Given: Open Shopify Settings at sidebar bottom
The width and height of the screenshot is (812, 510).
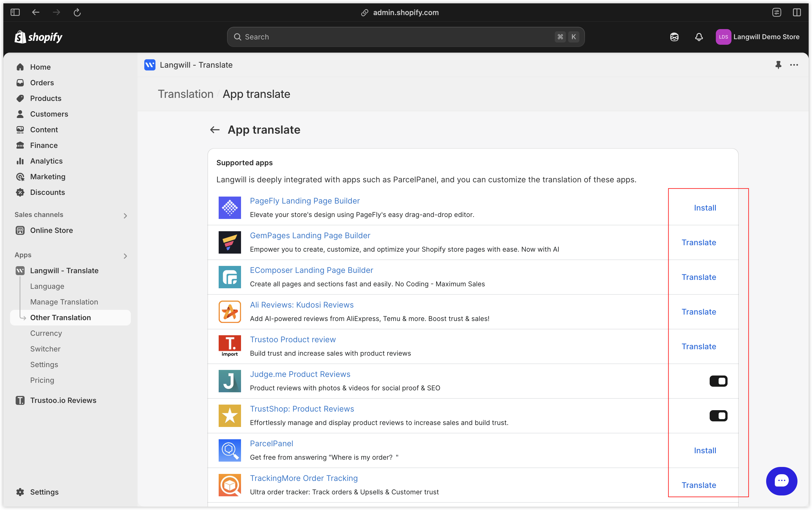Looking at the screenshot, I should point(70,492).
